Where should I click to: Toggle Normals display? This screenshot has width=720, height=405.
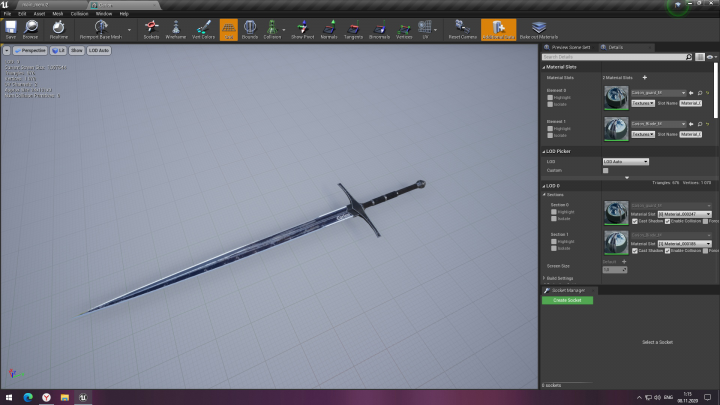(329, 30)
